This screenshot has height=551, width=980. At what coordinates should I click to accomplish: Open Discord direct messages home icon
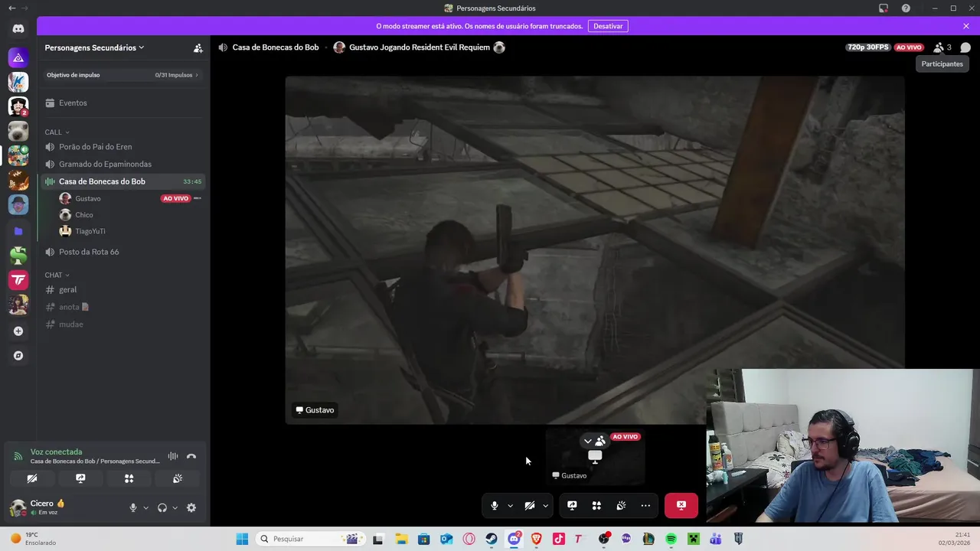(x=18, y=28)
